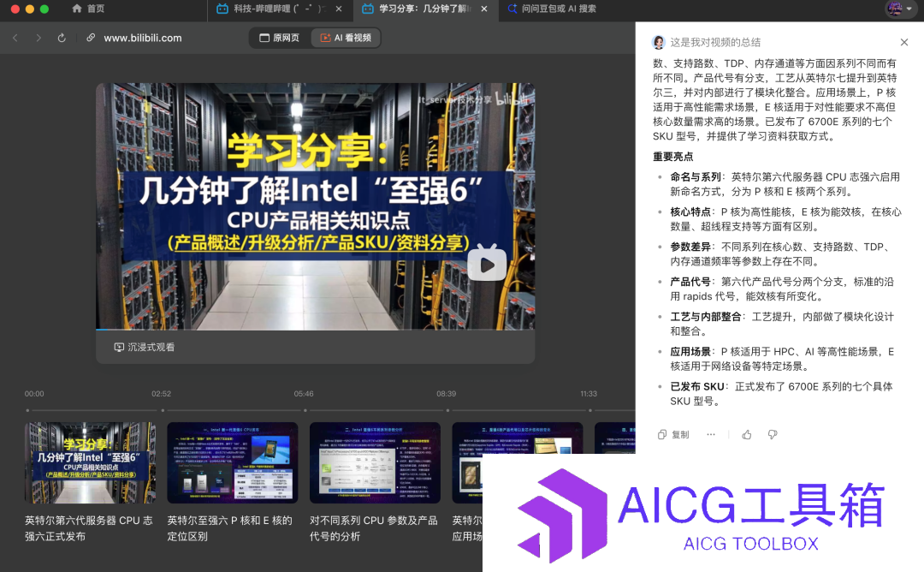Switch to AI 看视频 mode
The image size is (924, 572).
346,38
